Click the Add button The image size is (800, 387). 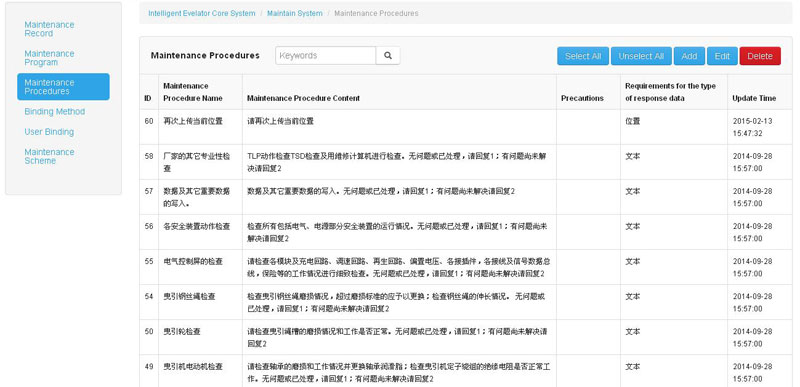tap(689, 56)
